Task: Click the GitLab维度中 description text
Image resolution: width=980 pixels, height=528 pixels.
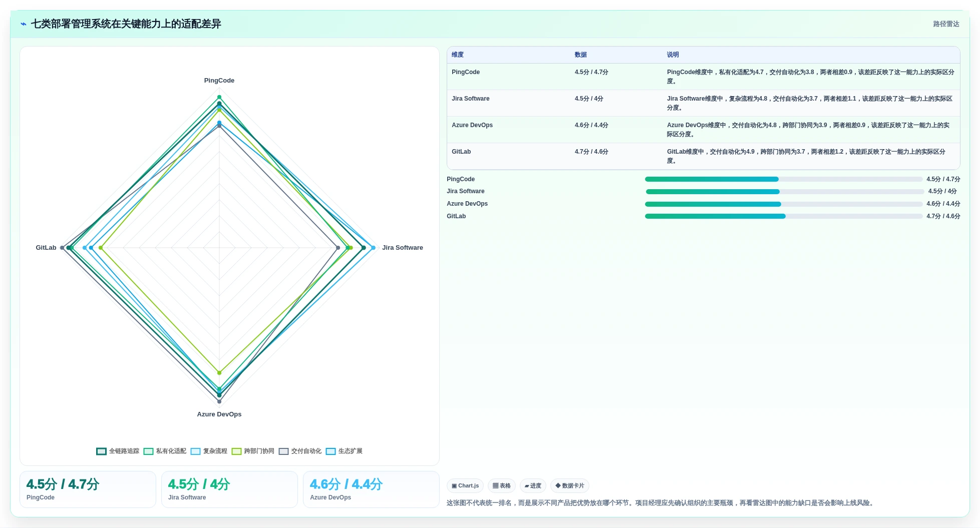Action: [806, 156]
